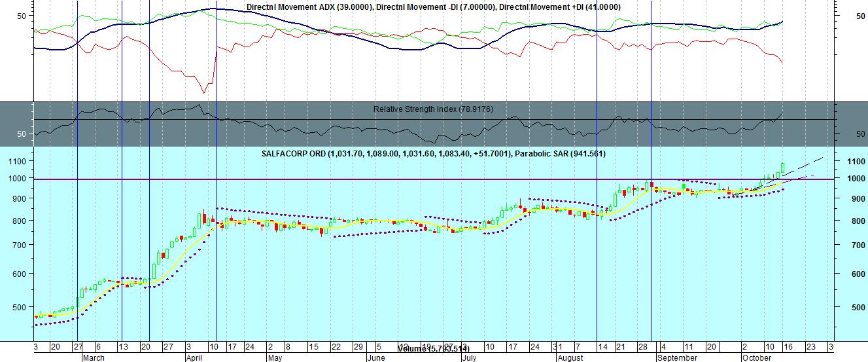This screenshot has width=868, height=362.
Task: Click date tick '21' in August
Action: point(620,347)
